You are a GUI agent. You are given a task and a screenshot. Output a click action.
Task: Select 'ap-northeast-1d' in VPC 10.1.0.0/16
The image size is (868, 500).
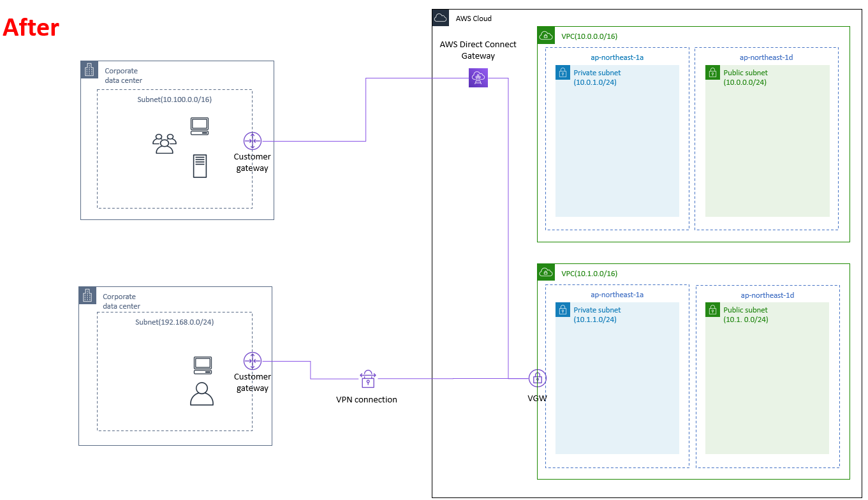click(x=767, y=295)
